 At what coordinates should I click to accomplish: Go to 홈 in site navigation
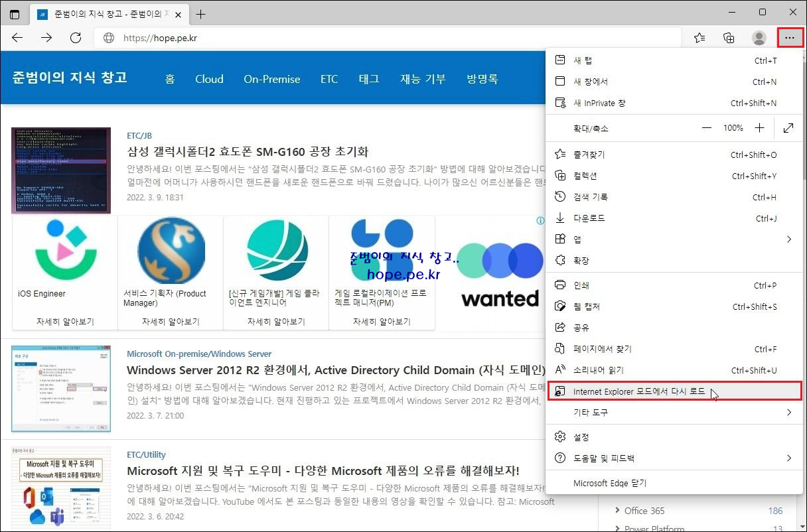pos(170,79)
